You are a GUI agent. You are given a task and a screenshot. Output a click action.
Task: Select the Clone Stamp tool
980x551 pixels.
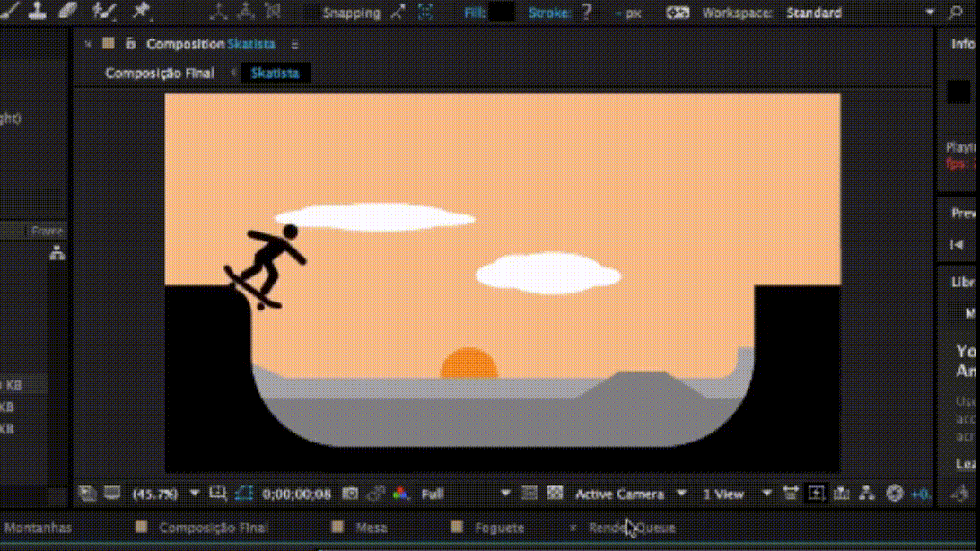[38, 11]
